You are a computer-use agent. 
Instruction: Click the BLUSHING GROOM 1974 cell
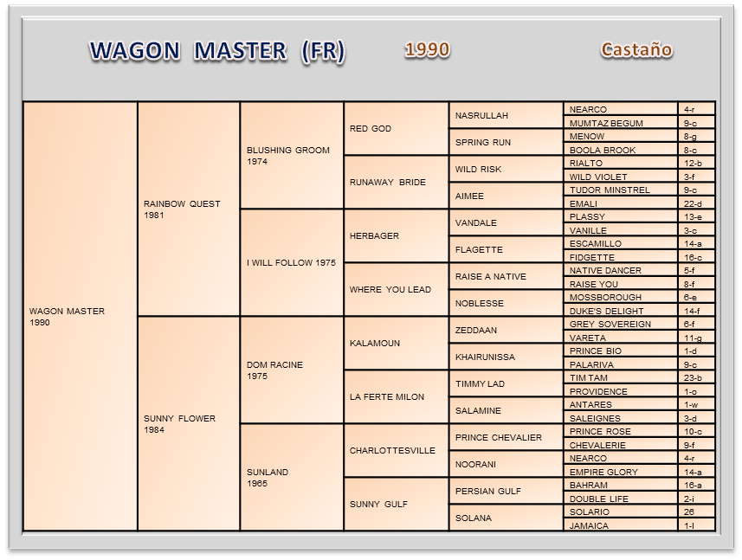(x=291, y=156)
